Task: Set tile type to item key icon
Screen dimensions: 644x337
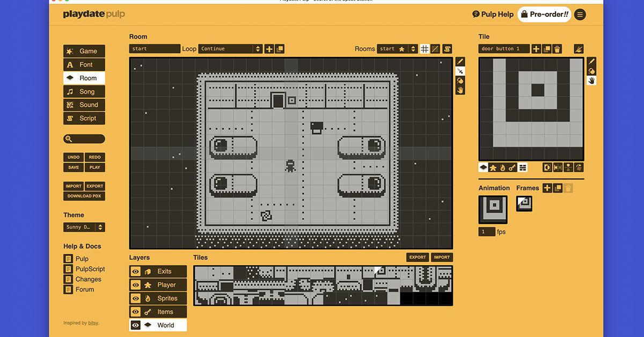Action: pyautogui.click(x=513, y=167)
